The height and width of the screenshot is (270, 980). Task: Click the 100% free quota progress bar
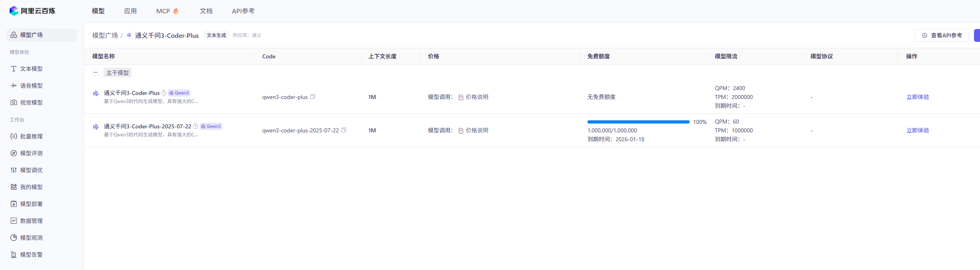(639, 122)
